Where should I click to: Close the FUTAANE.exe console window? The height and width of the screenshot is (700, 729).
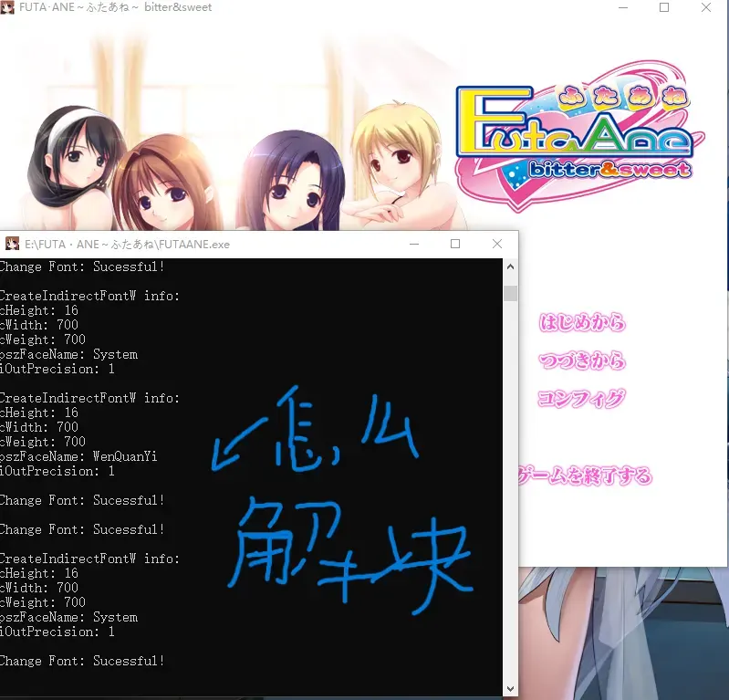pos(497,244)
